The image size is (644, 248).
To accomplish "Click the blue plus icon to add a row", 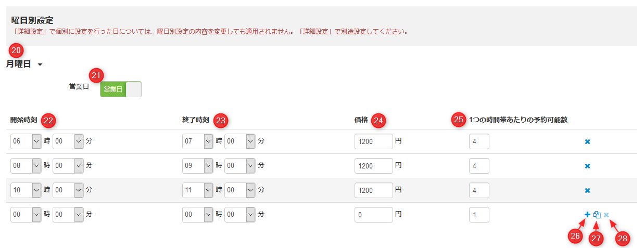I will 587,214.
